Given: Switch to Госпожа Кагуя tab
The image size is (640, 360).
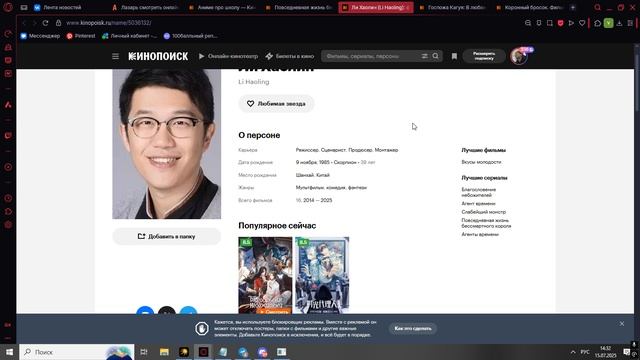Looking at the screenshot, I should point(453,7).
